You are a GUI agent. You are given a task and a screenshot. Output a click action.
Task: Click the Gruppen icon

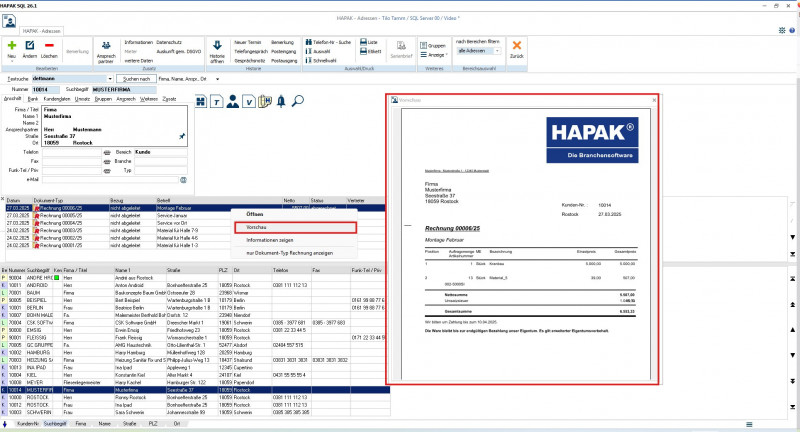(x=423, y=45)
